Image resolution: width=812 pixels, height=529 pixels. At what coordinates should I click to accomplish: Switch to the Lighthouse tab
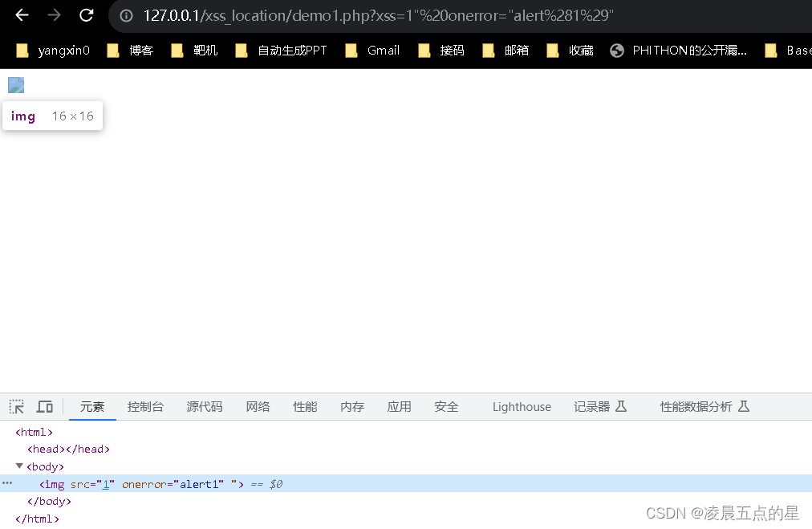521,406
